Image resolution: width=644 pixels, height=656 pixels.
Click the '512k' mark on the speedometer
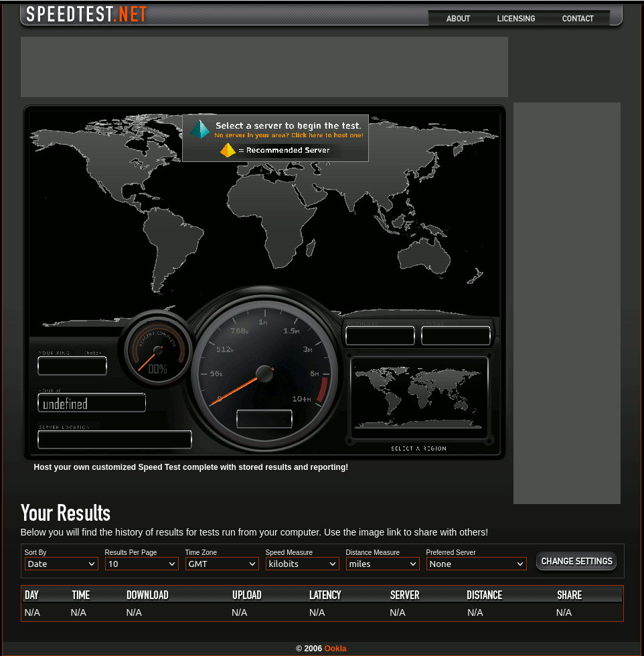(x=225, y=349)
